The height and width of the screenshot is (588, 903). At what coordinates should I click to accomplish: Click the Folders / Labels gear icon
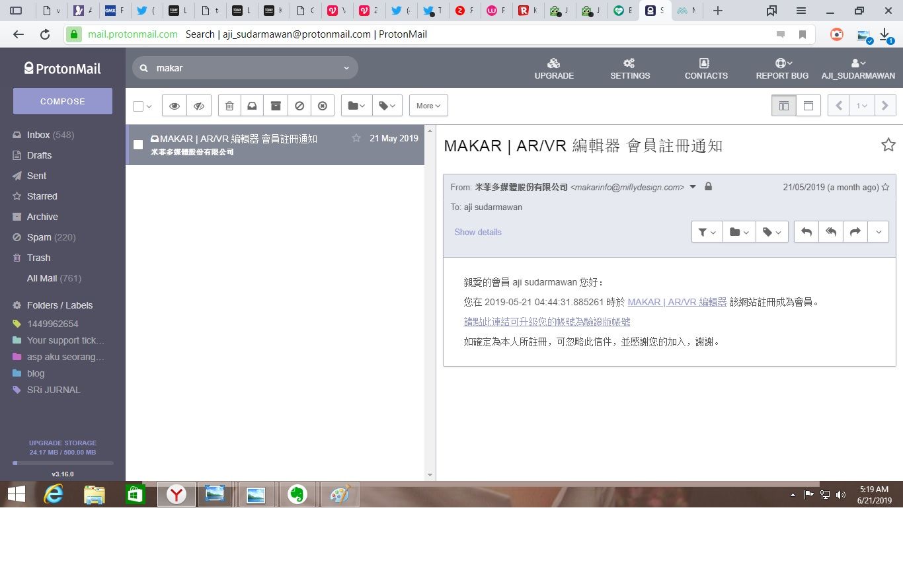coord(17,305)
